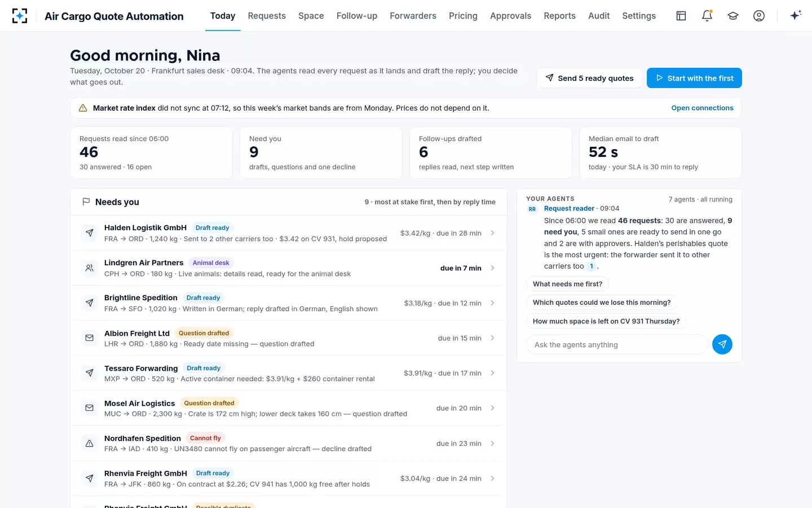812x508 pixels.
Task: Switch to the Space tab
Action: (311, 16)
